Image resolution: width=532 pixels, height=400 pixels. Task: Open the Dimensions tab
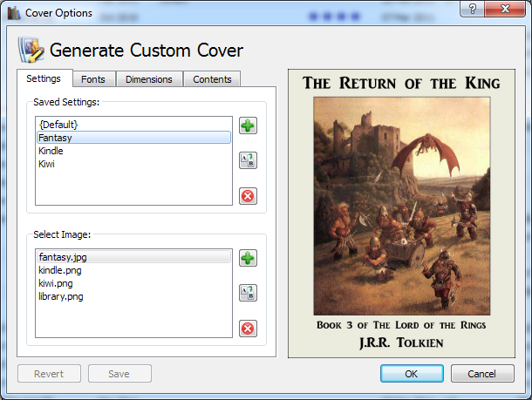(x=149, y=79)
